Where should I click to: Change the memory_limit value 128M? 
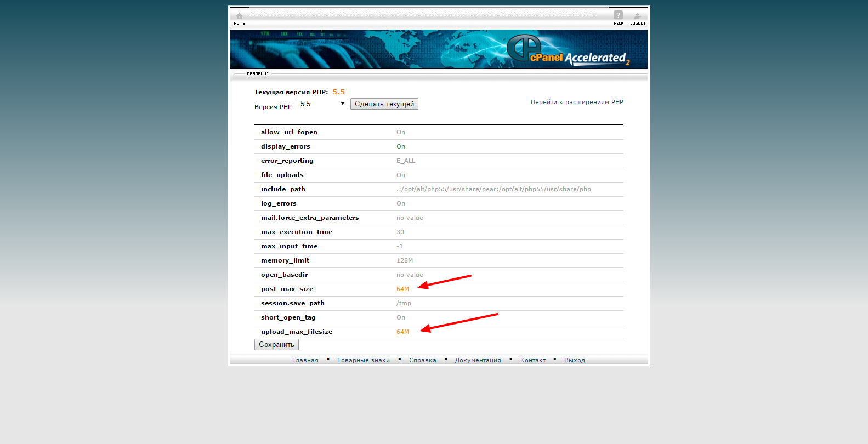tap(405, 260)
